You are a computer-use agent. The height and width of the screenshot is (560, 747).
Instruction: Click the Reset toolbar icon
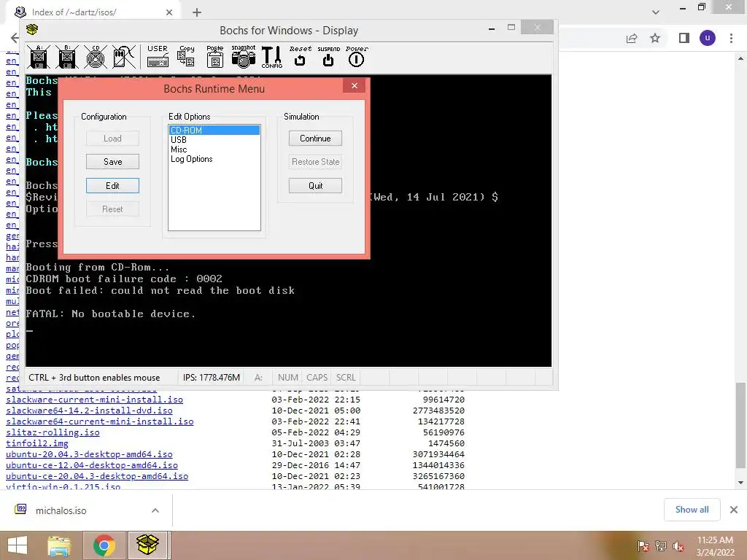pos(300,56)
